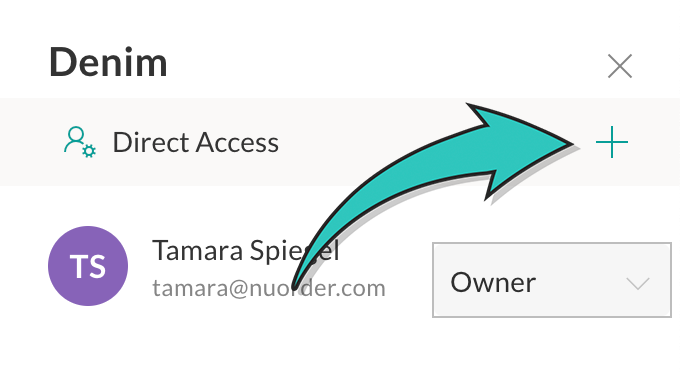The height and width of the screenshot is (374, 680).
Task: Click the plus icon beside Direct Access
Action: 612,142
